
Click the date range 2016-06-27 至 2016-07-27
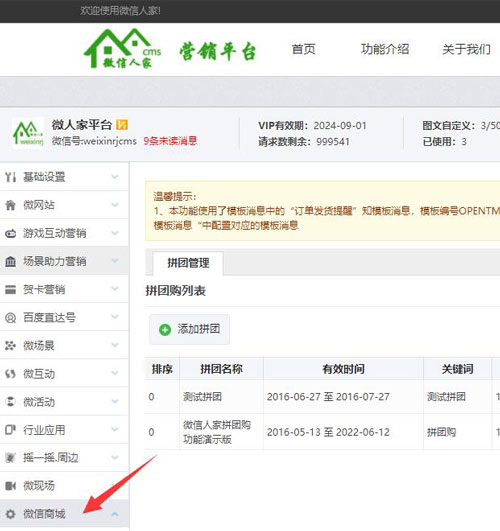[328, 397]
